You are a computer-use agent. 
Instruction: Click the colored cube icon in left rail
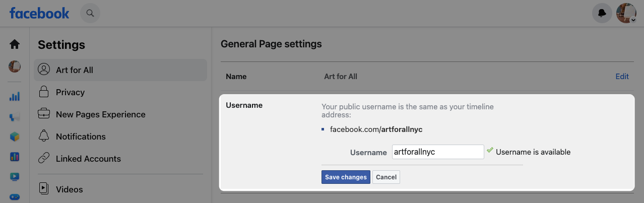coord(15,137)
